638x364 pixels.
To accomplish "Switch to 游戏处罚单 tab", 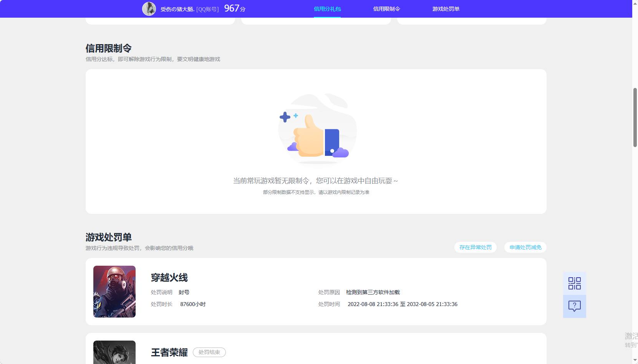I will pyautogui.click(x=446, y=9).
